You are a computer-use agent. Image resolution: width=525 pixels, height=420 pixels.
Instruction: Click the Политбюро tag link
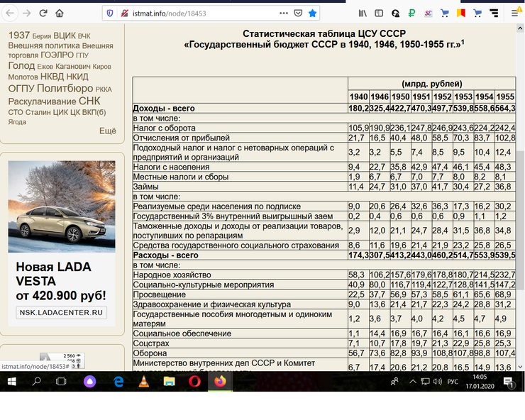pyautogui.click(x=65, y=89)
